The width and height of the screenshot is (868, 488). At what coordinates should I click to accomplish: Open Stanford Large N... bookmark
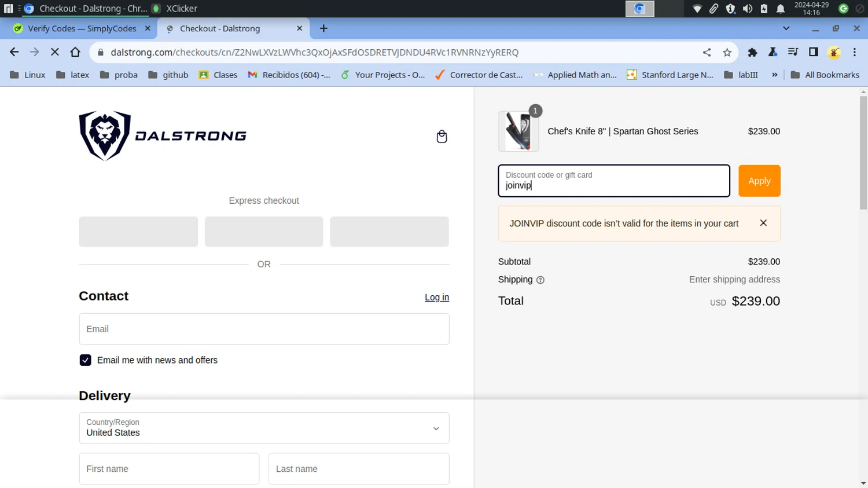pyautogui.click(x=670, y=75)
